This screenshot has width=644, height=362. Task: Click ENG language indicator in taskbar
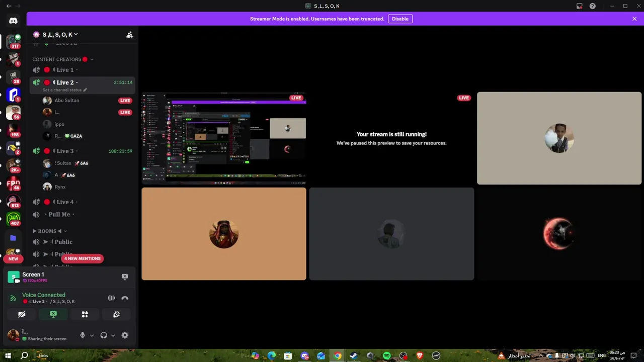click(602, 356)
